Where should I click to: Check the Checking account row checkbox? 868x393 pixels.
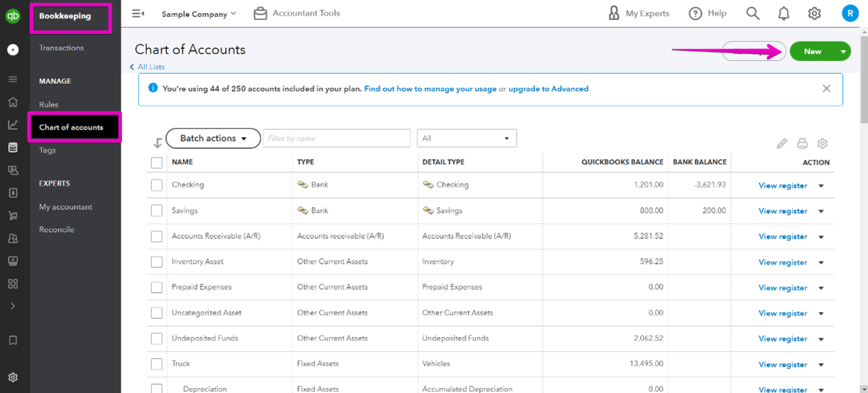(157, 185)
